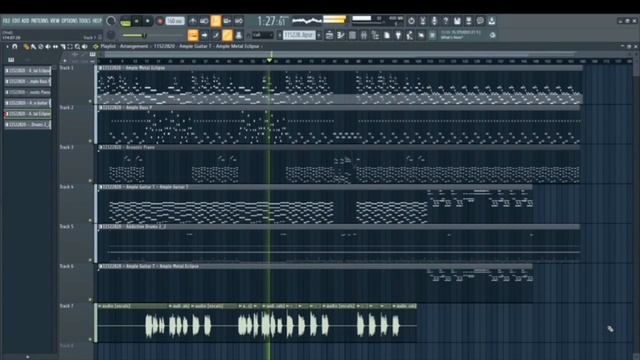The image size is (640, 360).
Task: Toggle loop recording icon
Action: coord(239,21)
